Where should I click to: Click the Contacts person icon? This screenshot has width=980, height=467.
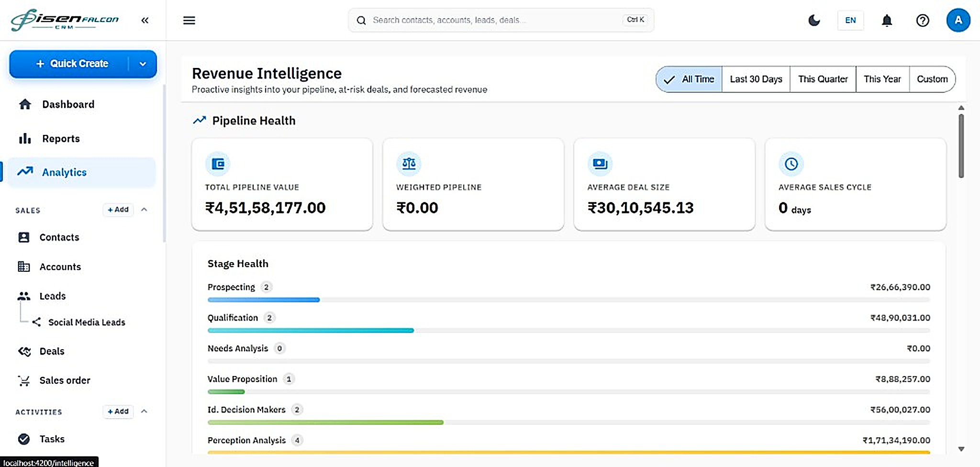click(x=24, y=237)
